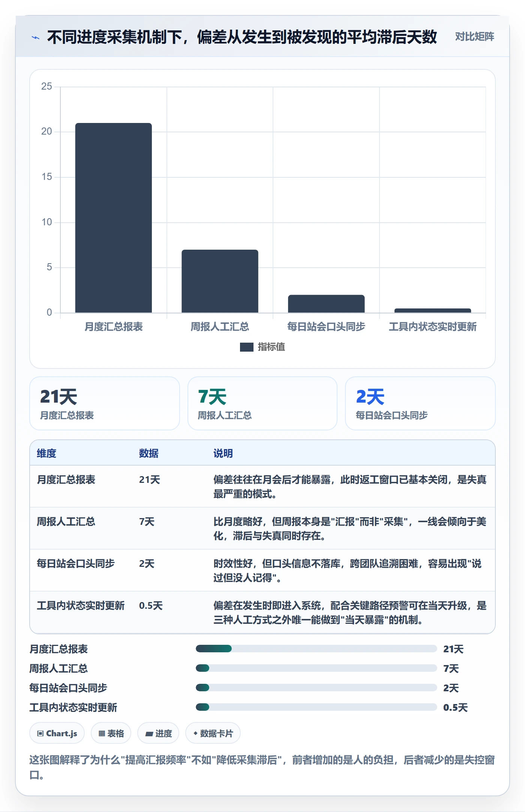
Task: Click the 周报人工汇总 progress bar
Action: tap(316, 668)
